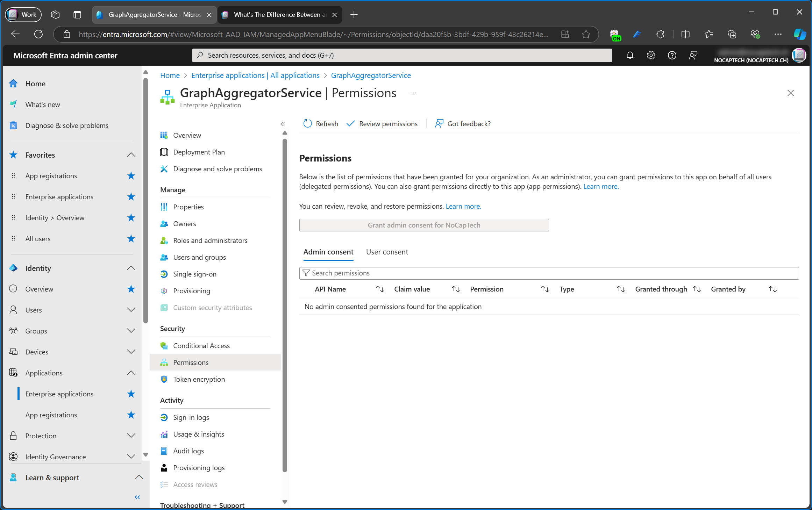Image resolution: width=812 pixels, height=510 pixels.
Task: Click GraphAggregatorService breadcrumb link
Action: point(371,76)
